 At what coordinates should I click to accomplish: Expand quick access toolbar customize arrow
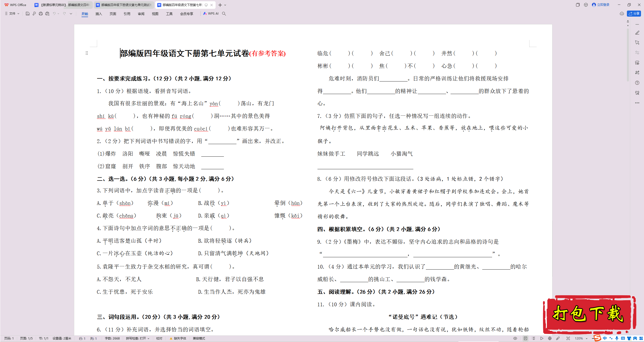pos(71,14)
